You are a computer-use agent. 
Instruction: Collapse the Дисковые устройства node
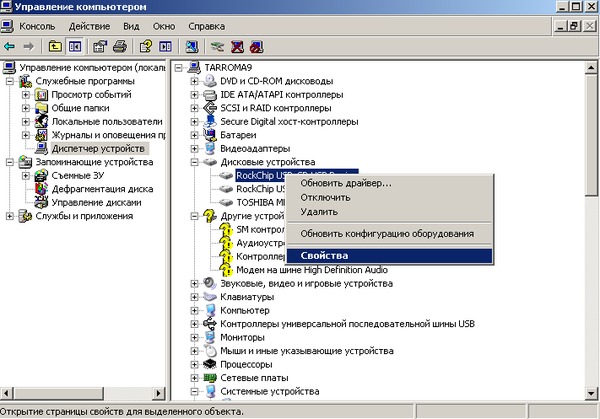(194, 161)
